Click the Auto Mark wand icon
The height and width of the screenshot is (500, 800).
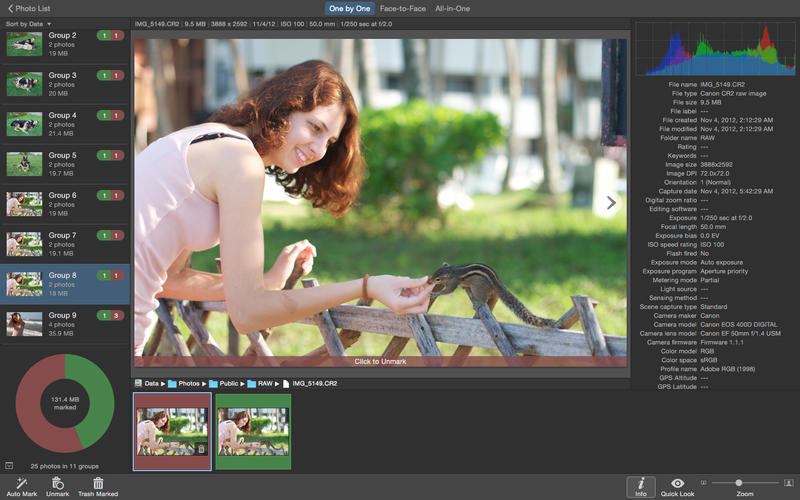[20, 483]
